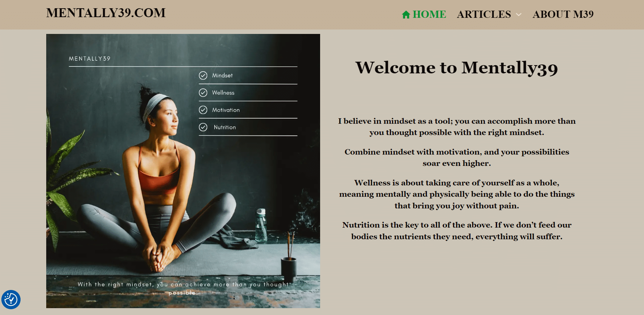
Task: Click the Nutrition label in image list
Action: point(225,127)
